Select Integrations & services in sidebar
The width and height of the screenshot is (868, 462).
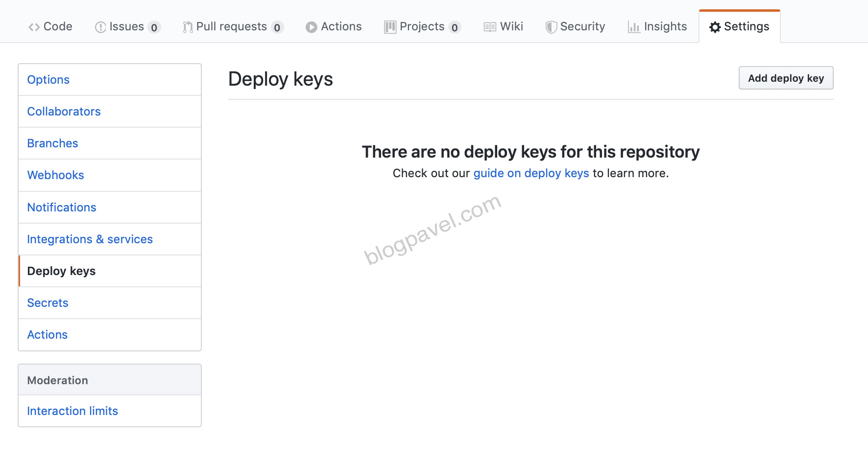click(90, 239)
